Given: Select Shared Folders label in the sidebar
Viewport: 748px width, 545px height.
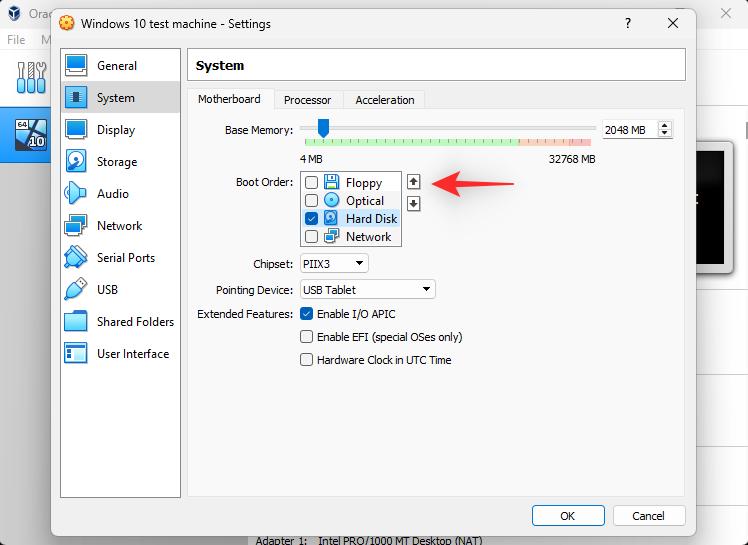Looking at the screenshot, I should point(135,322).
